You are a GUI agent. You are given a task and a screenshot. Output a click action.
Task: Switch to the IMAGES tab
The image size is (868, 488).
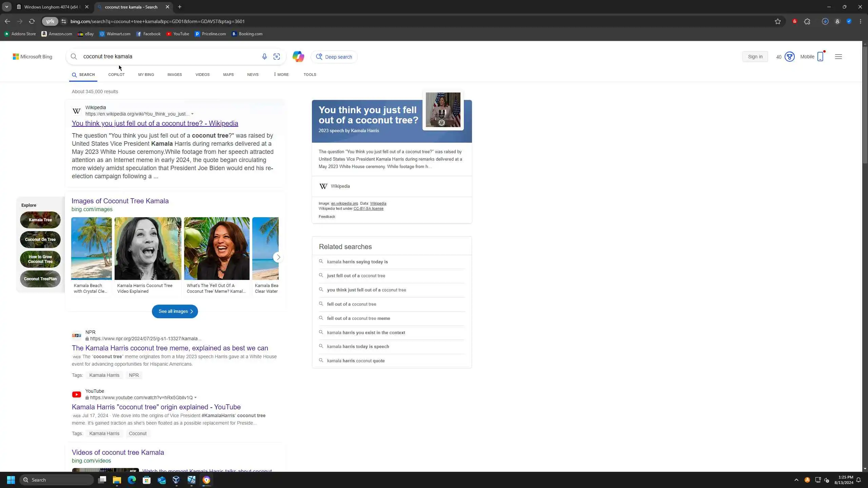[x=174, y=75]
